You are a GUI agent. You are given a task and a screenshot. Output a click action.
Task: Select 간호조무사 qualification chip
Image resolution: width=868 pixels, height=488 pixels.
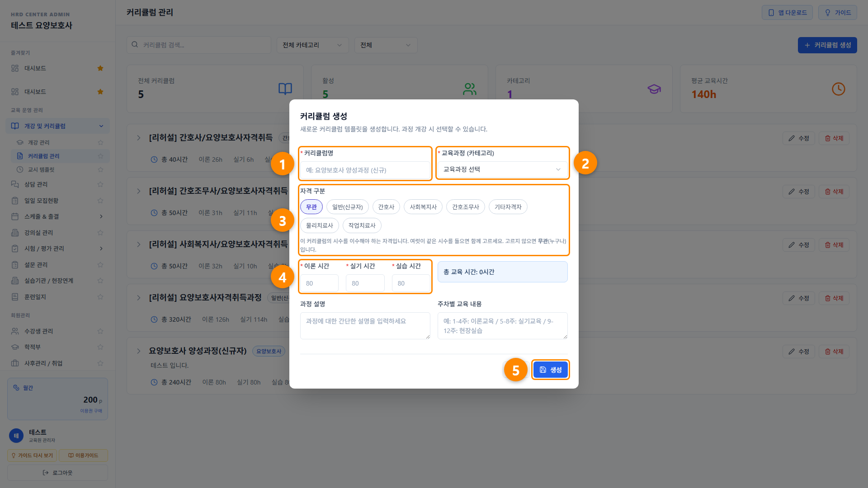coord(466,207)
